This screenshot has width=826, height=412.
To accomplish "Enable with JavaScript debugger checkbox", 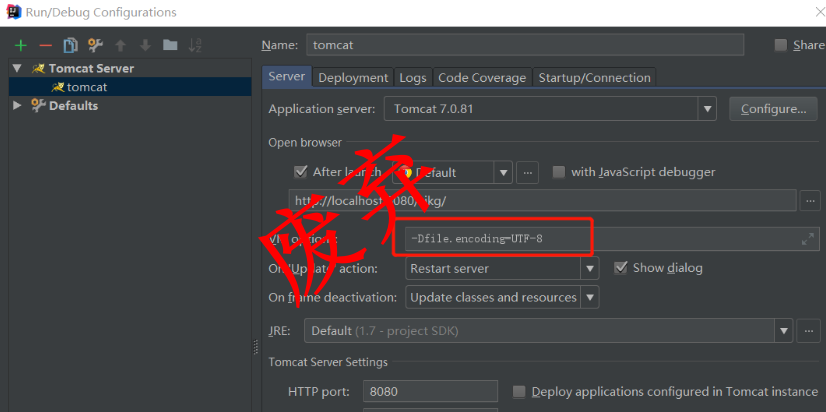I will coord(559,172).
